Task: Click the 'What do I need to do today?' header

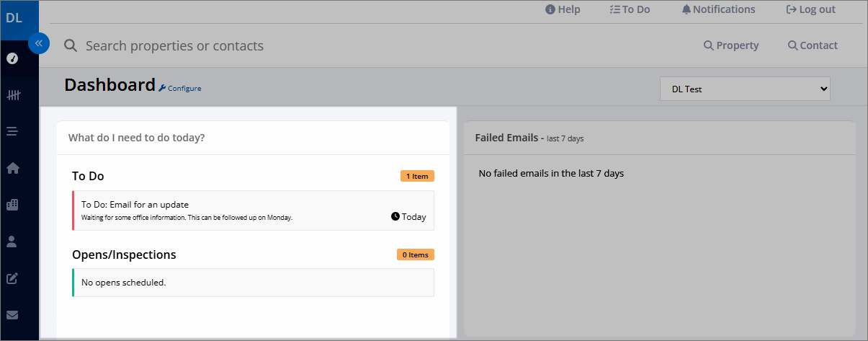Action: click(x=136, y=138)
